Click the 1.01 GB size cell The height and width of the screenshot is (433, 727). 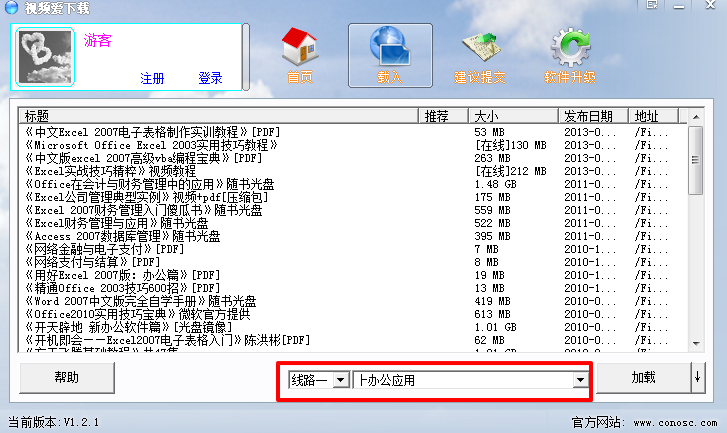(x=495, y=327)
